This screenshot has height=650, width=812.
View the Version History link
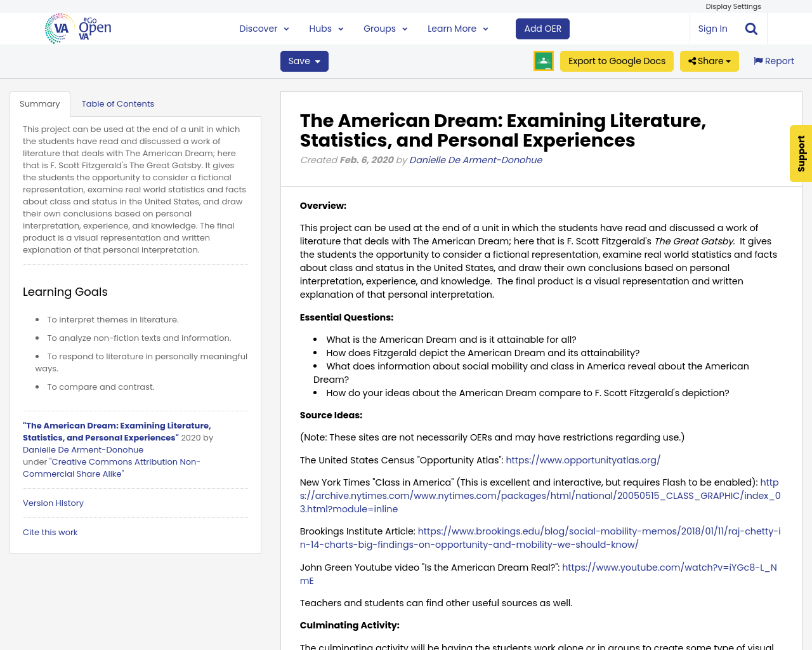coord(53,502)
